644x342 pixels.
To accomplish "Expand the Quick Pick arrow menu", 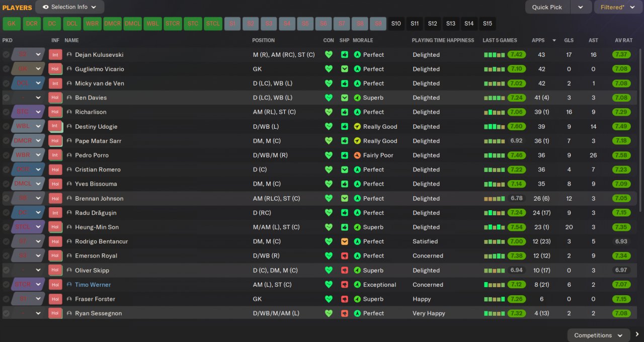I will [x=581, y=7].
